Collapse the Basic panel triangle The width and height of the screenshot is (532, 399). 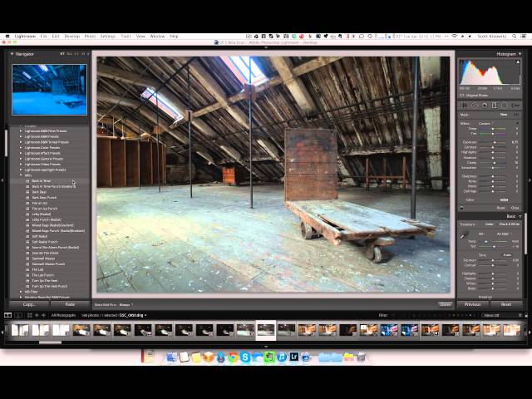(x=520, y=216)
